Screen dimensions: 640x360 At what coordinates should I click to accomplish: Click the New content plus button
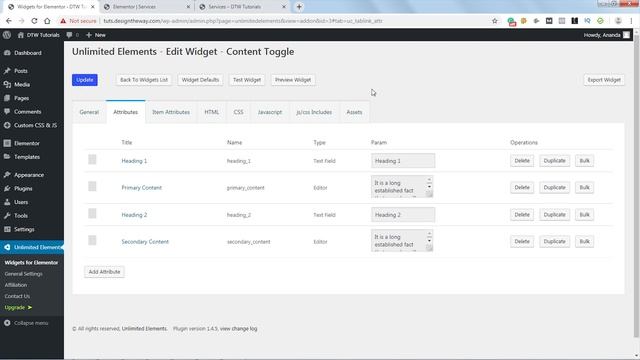point(96,35)
